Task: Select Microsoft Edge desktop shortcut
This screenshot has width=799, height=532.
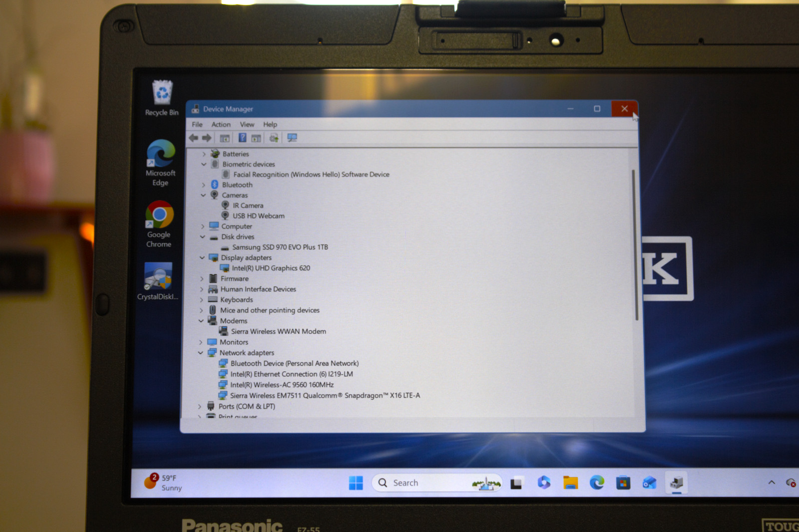Action: tap(160, 163)
